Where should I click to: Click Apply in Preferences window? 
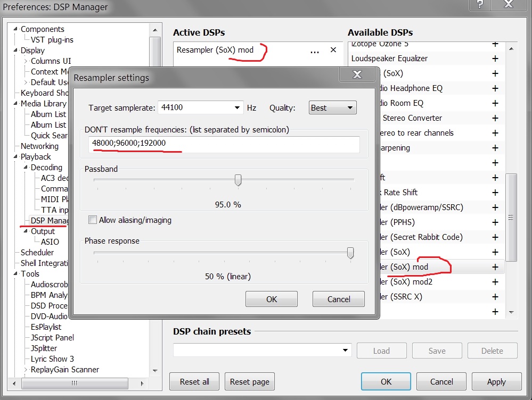coord(496,382)
